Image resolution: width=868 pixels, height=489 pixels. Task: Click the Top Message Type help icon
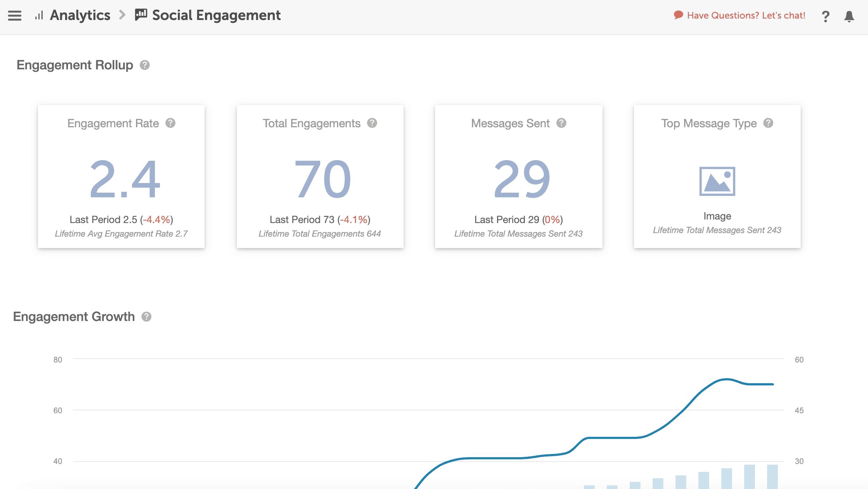coord(768,123)
